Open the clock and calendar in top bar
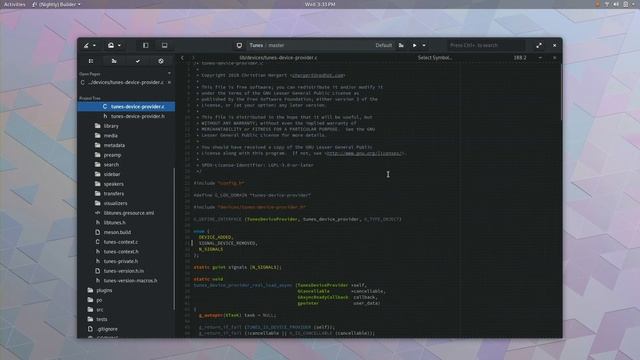Viewport: 640px width, 360px height. tap(320, 4)
